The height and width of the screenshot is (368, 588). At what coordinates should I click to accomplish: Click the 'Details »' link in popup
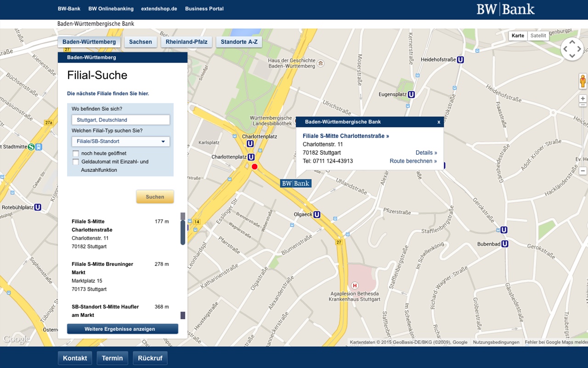click(426, 153)
